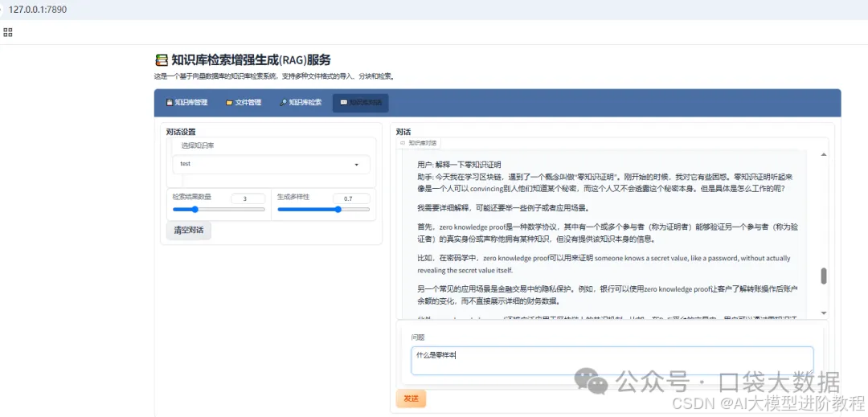Switch to 知识库管理 tab
This screenshot has height=417, width=868.
point(186,102)
